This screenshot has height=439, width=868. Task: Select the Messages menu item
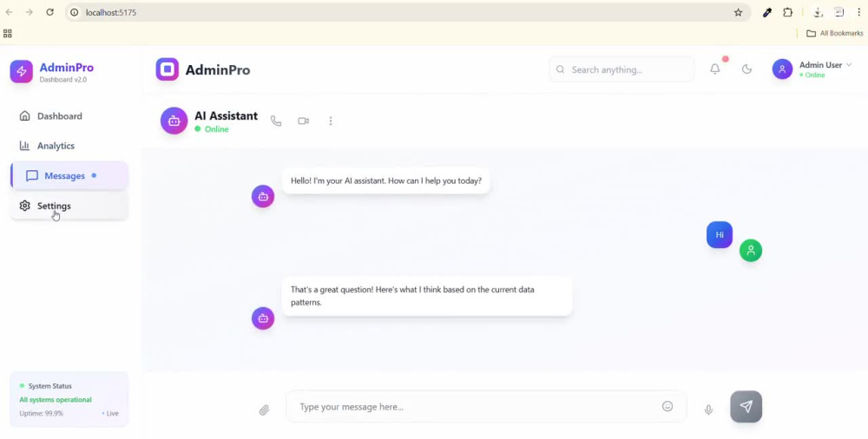click(x=69, y=175)
